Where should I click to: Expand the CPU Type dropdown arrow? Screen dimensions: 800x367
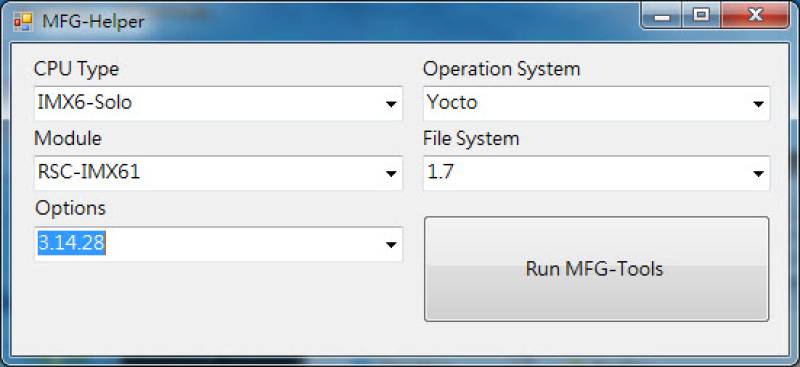(x=391, y=104)
